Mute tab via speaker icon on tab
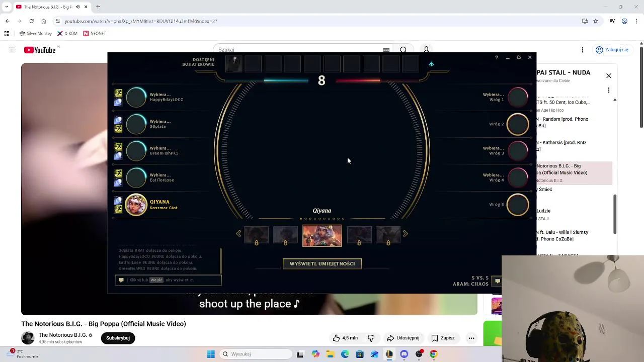644x362 pixels. [77, 7]
